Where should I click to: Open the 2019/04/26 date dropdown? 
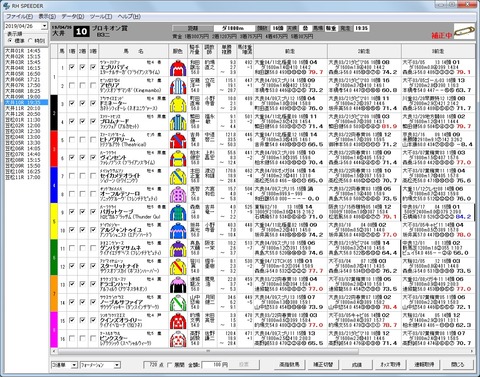(44, 26)
